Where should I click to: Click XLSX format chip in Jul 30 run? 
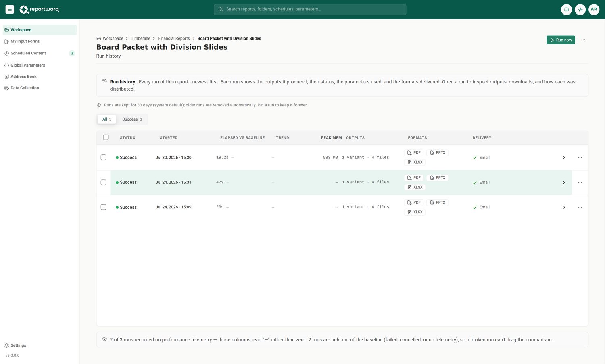(x=415, y=162)
